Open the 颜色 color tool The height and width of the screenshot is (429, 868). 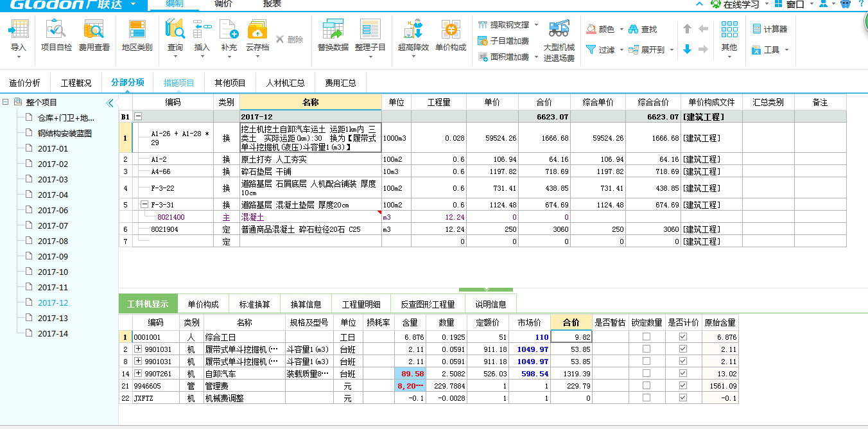click(x=604, y=29)
